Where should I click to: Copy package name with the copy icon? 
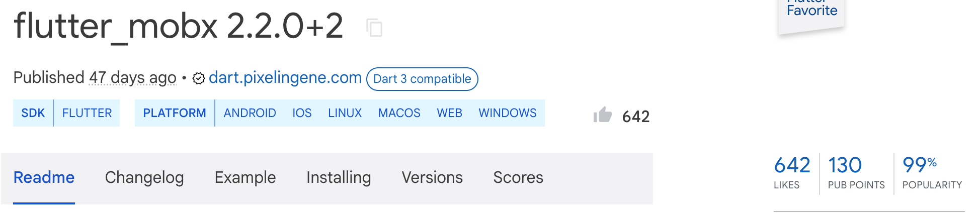tap(374, 28)
